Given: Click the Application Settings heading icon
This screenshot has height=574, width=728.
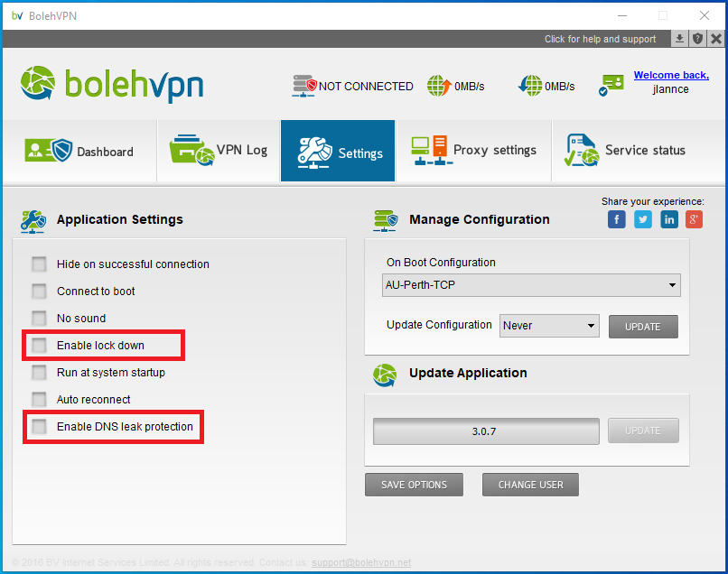Looking at the screenshot, I should (x=33, y=221).
